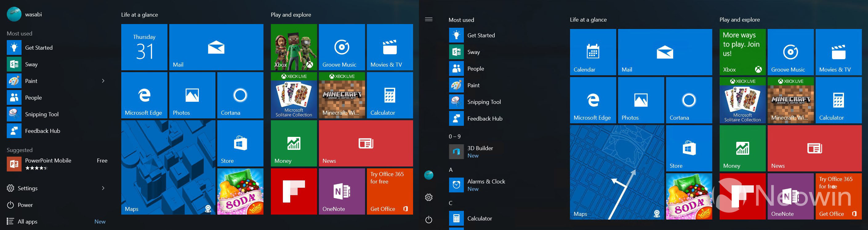The image size is (868, 230).
Task: Open Groove Music tile in the right Start menu
Action: 791,52
